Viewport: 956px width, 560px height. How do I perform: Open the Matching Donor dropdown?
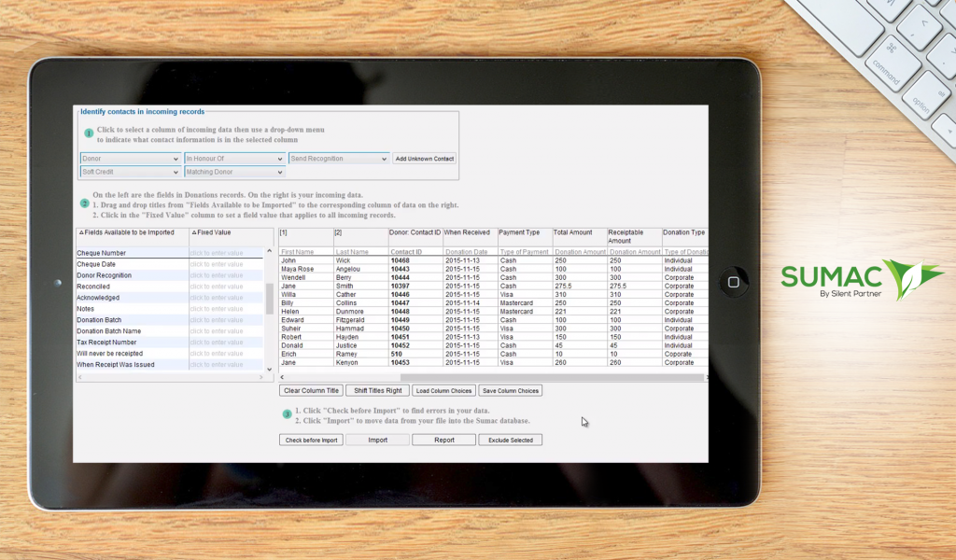234,172
